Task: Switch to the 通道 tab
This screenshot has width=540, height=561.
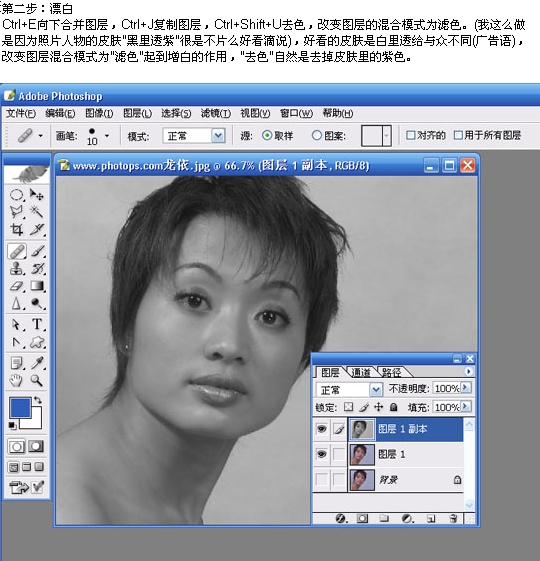Action: coord(360,372)
